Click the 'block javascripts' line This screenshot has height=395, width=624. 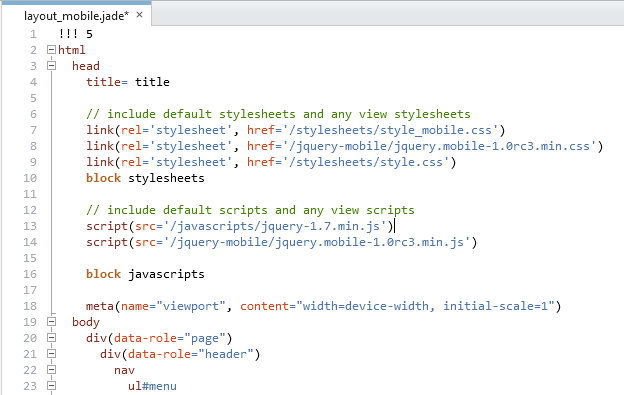click(x=145, y=274)
